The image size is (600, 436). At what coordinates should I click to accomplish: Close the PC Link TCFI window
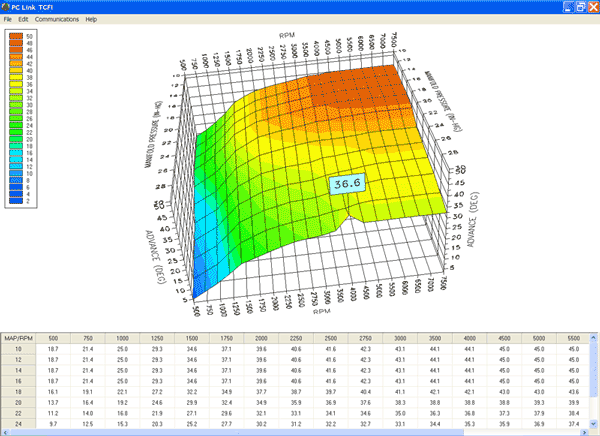(x=593, y=6)
